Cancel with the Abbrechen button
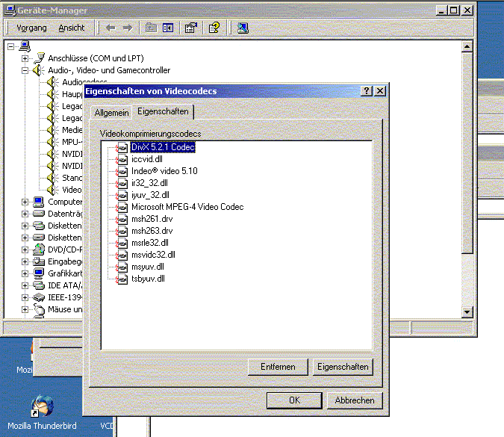The image size is (504, 437). pos(355,400)
